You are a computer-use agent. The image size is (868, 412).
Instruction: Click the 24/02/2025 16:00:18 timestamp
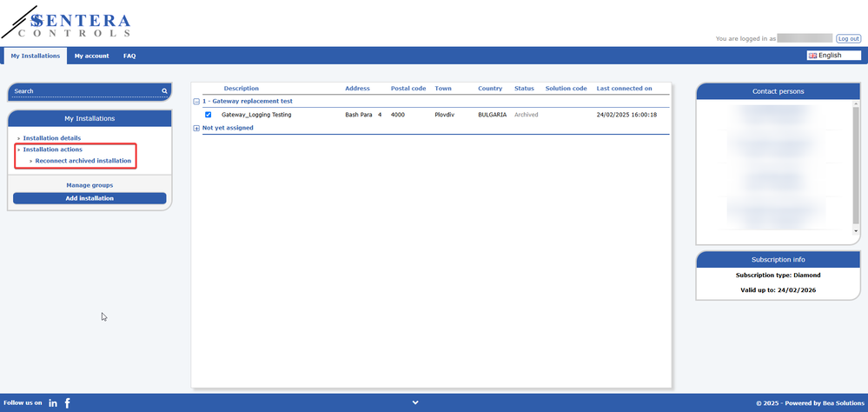(x=626, y=115)
